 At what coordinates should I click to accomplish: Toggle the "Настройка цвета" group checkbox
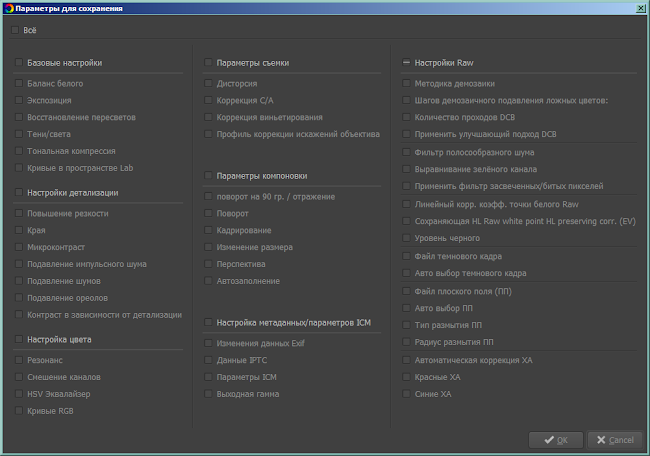click(19, 339)
